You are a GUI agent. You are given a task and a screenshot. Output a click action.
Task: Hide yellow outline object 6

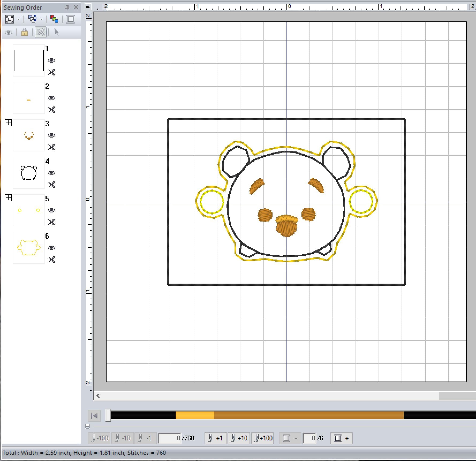51,248
